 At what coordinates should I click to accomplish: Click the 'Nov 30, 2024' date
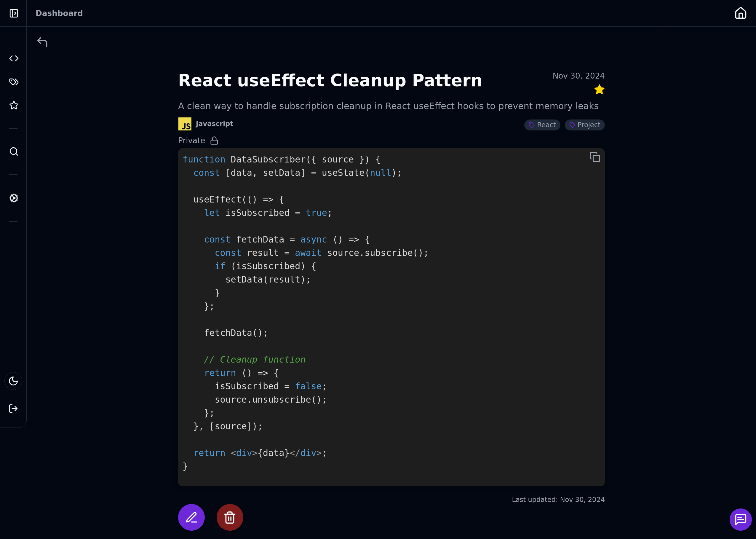(578, 76)
